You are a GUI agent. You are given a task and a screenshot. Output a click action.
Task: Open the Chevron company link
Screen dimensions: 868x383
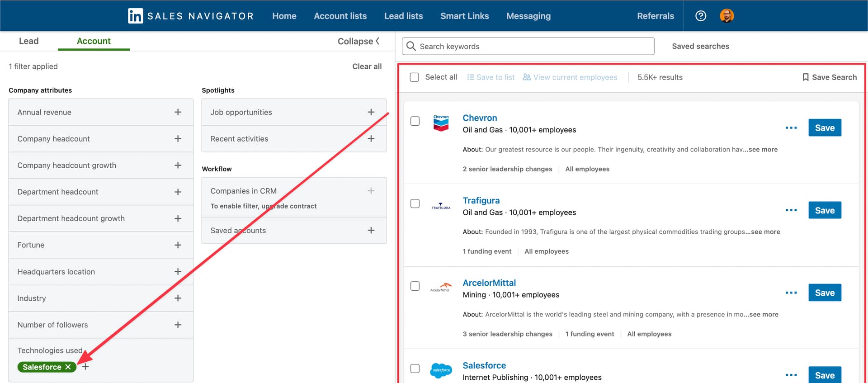click(x=480, y=118)
